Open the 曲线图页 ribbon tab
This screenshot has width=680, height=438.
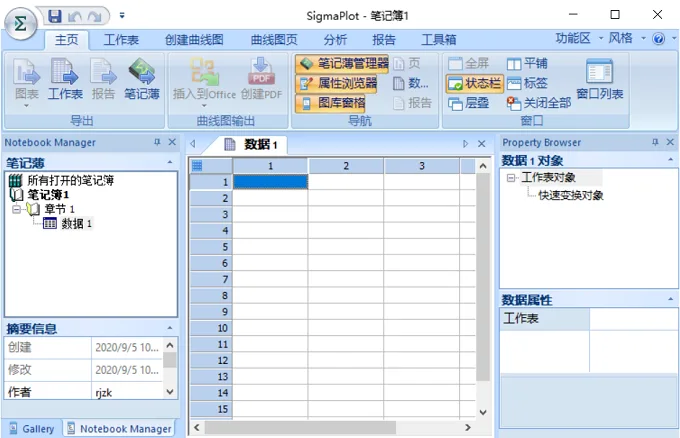(274, 40)
